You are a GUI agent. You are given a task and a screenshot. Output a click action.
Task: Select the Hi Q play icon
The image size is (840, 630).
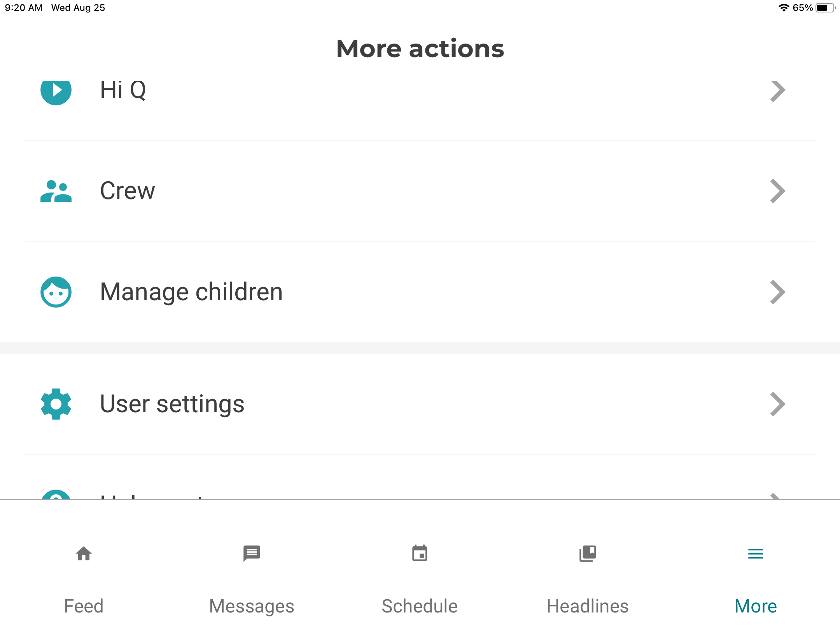click(56, 91)
